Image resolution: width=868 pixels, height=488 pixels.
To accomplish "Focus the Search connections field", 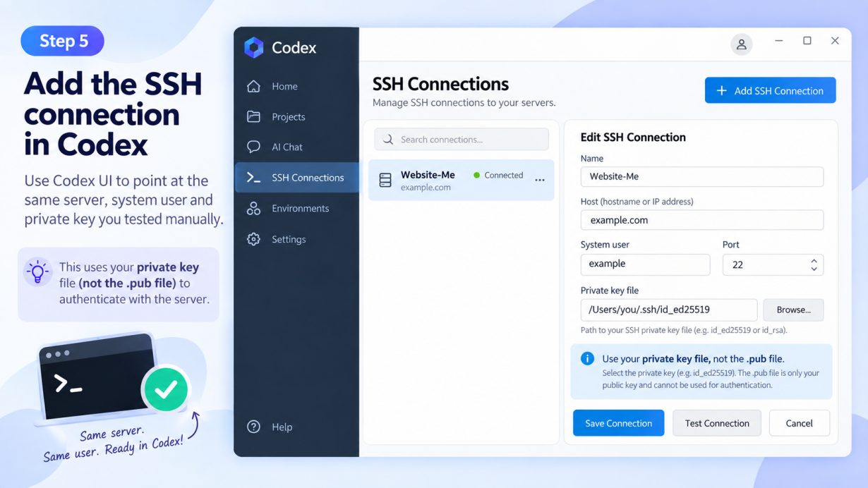I will pos(461,140).
